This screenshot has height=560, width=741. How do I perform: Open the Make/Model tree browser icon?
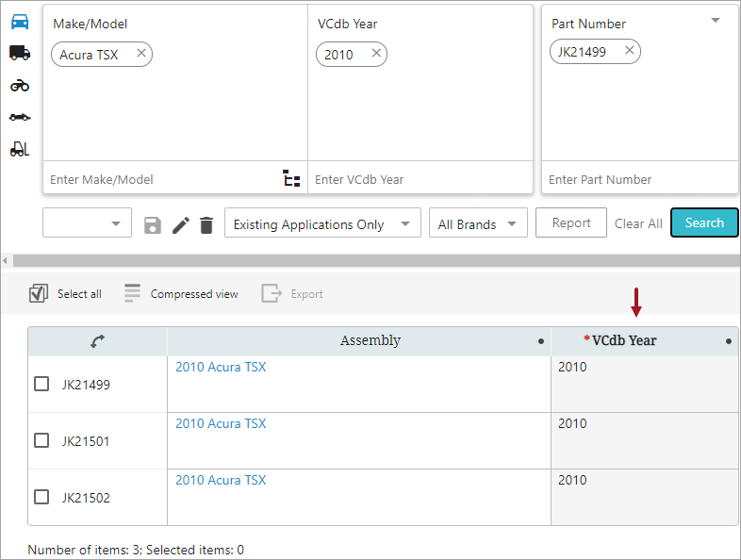click(x=291, y=178)
